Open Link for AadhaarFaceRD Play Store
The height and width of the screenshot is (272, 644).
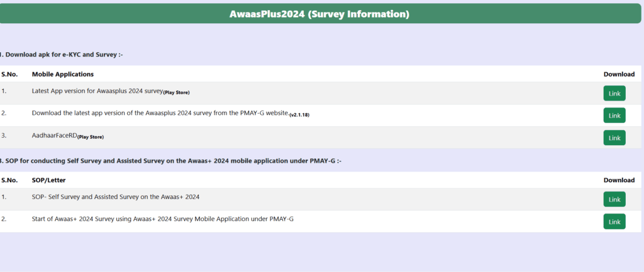pyautogui.click(x=614, y=138)
